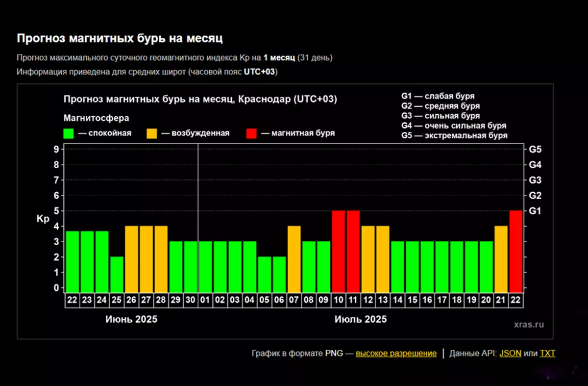Image resolution: width=588 pixels, height=386 pixels.
Task: Open the высокое разрешение PNG link
Action: [396, 353]
